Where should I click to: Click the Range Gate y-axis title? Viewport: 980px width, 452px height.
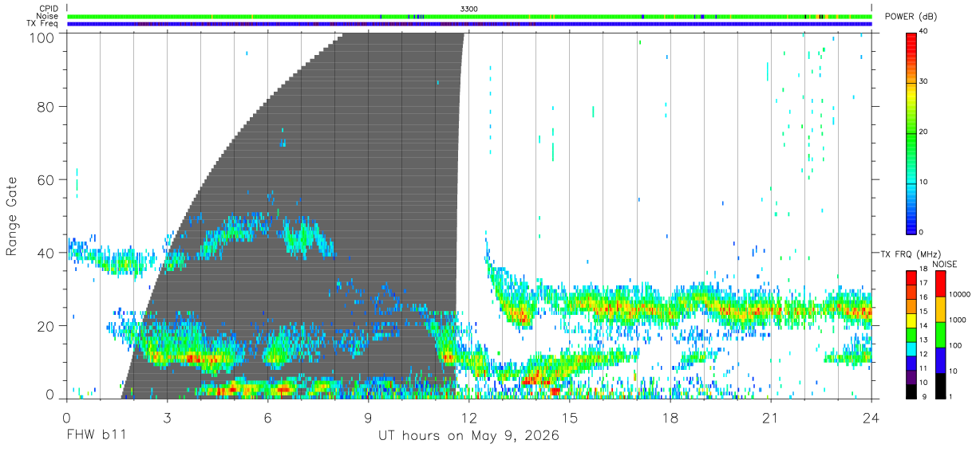click(x=12, y=217)
